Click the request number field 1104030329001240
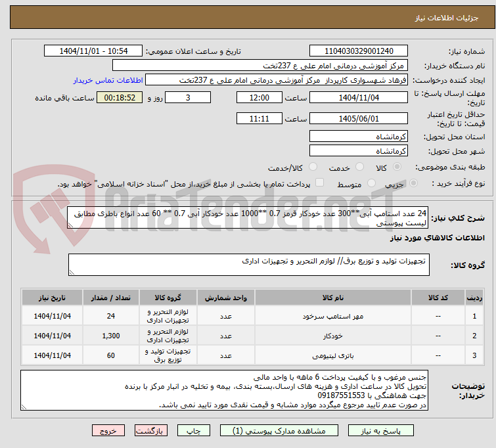Viewport: 496px width, 448px height. pos(359,51)
